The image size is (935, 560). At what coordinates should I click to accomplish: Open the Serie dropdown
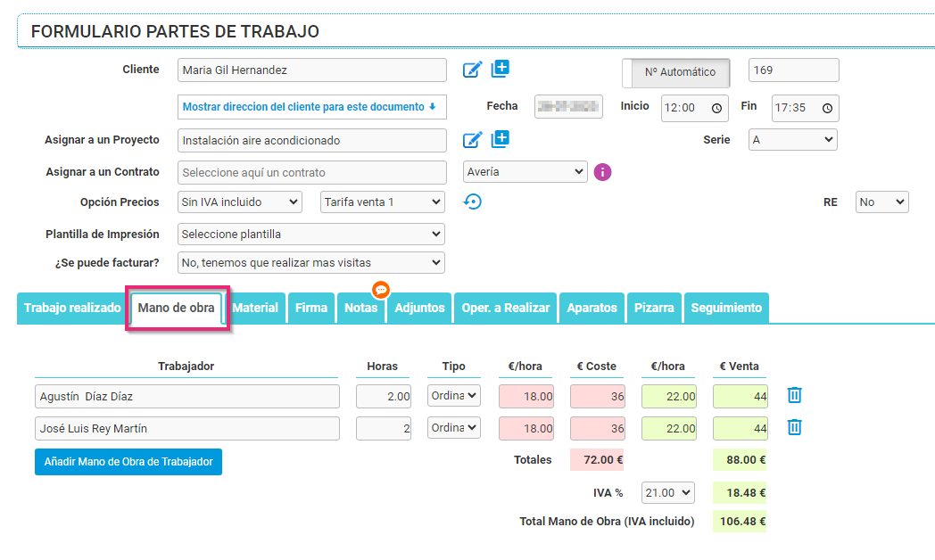[x=792, y=140]
